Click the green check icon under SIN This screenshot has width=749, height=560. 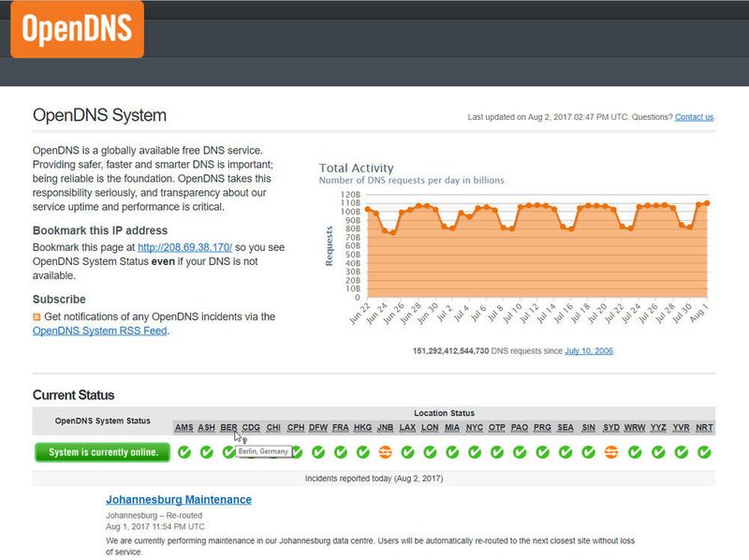click(589, 452)
